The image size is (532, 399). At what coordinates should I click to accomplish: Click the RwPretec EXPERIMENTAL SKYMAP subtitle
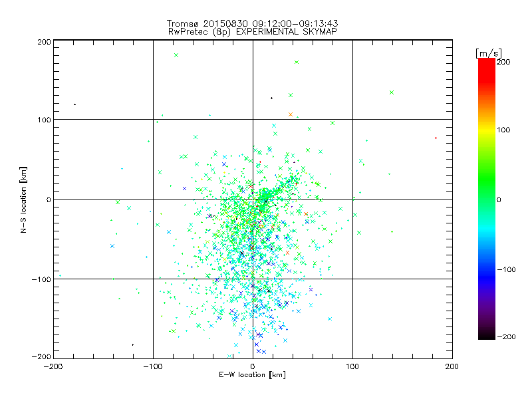253,31
